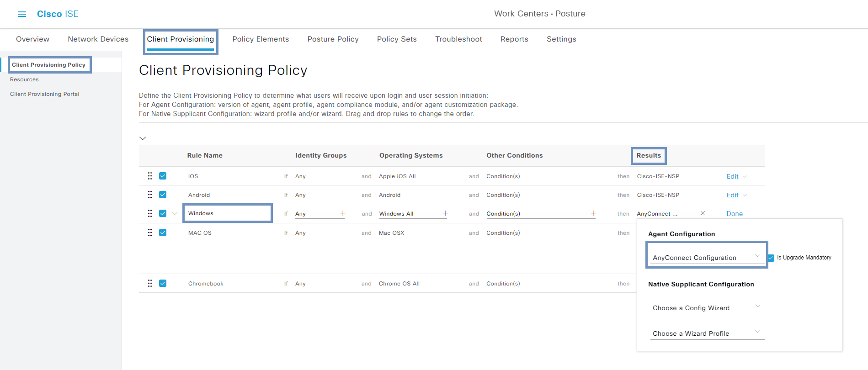Disable the Windows rule checkbox
Viewport: 868px width, 370px height.
coord(163,213)
